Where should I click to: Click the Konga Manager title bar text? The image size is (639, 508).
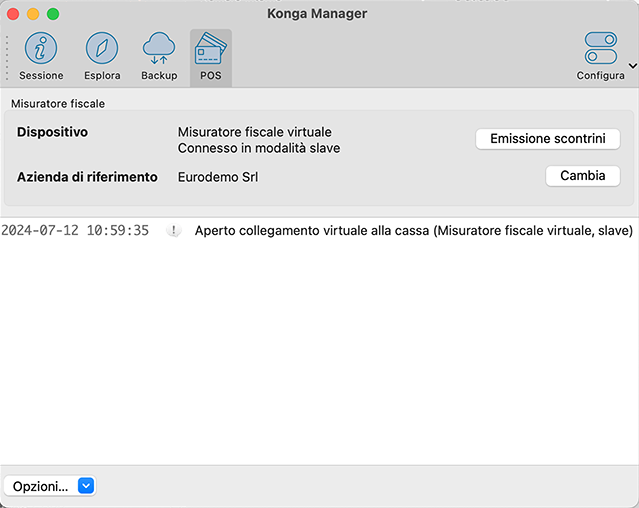(x=319, y=14)
